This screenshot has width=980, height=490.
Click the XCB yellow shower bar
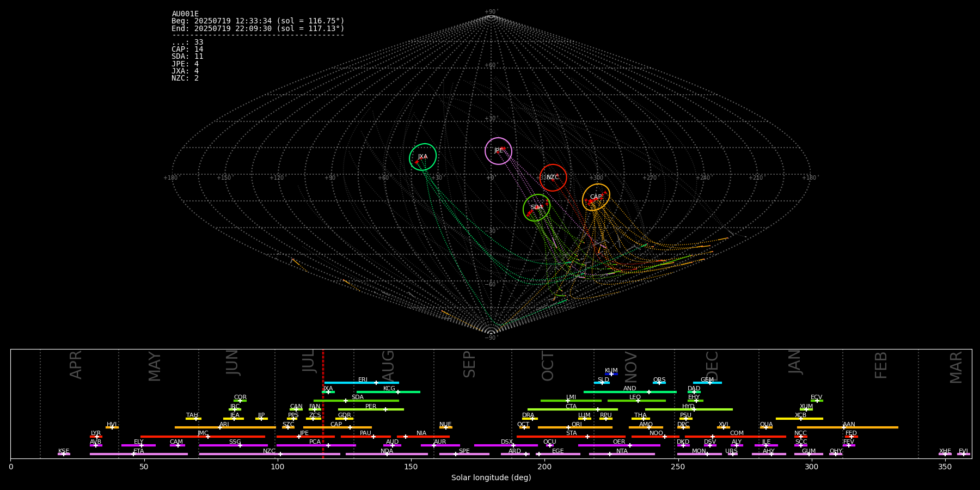click(x=800, y=419)
